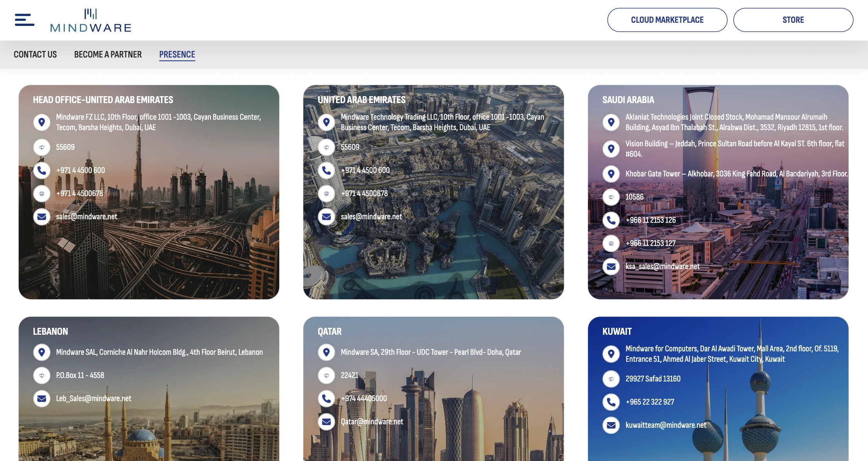This screenshot has height=461, width=868.
Task: Click the Mindware for Computers Kuwait City address
Action: pyautogui.click(x=732, y=354)
